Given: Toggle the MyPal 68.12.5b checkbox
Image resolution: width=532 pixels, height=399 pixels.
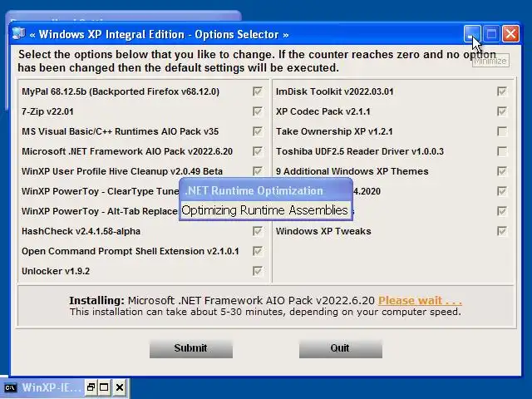Looking at the screenshot, I should pos(258,91).
